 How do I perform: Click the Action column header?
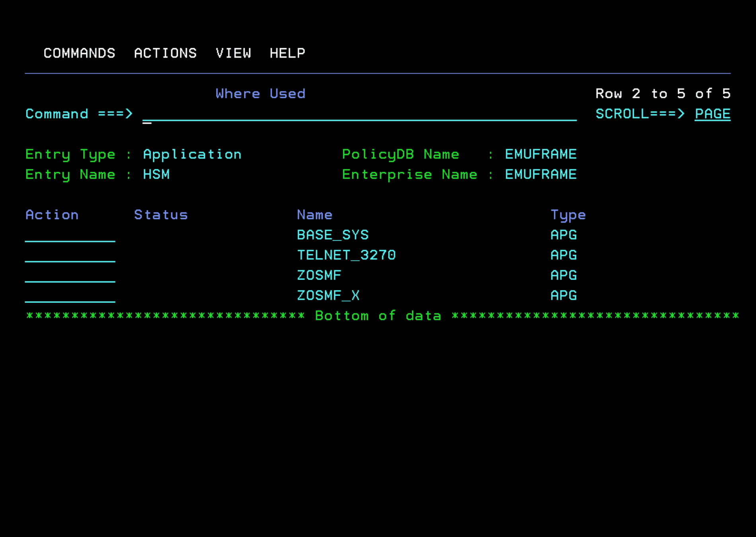coord(52,214)
